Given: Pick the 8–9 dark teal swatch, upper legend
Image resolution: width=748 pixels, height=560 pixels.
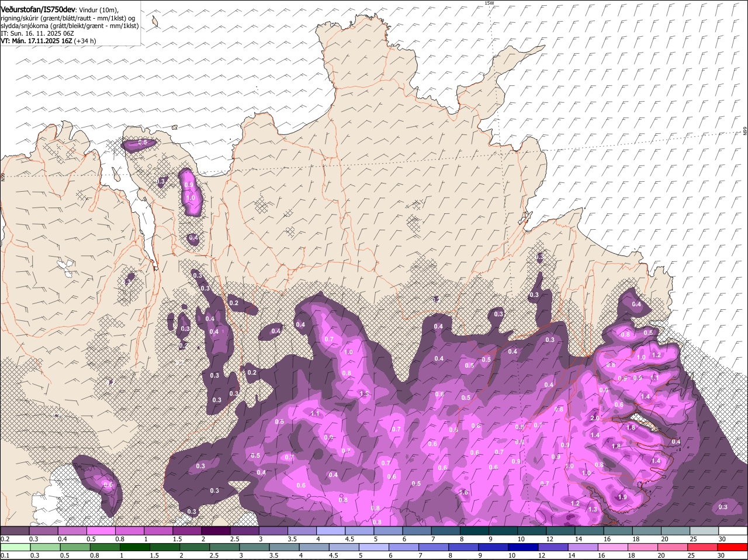Looking at the screenshot, I should point(475,530).
